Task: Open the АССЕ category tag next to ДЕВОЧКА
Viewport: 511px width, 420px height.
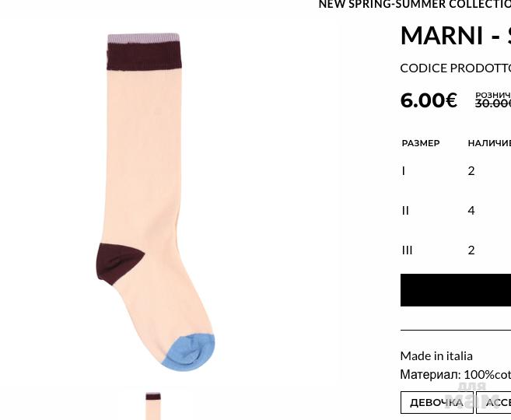Action: pos(493,402)
